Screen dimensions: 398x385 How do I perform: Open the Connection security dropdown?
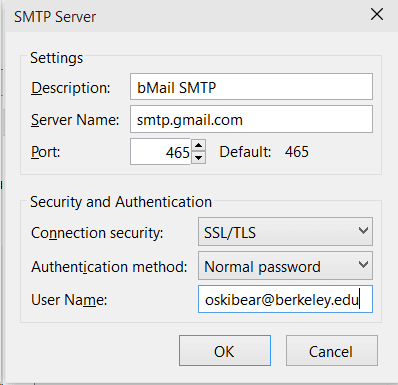point(285,232)
